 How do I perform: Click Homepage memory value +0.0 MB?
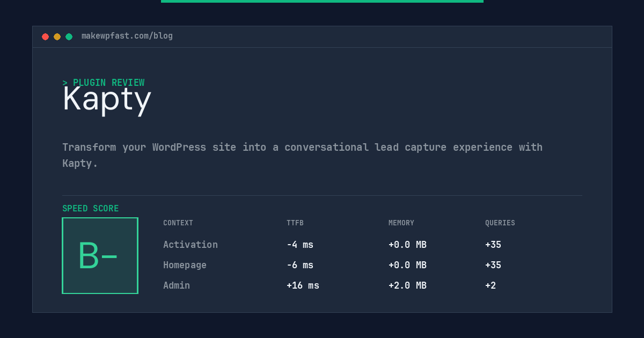[x=407, y=265]
